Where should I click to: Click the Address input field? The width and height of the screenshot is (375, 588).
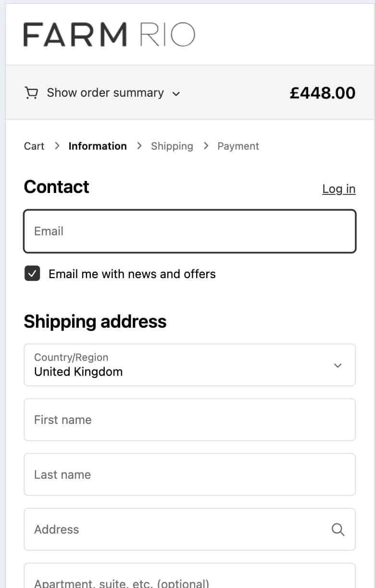168,529
